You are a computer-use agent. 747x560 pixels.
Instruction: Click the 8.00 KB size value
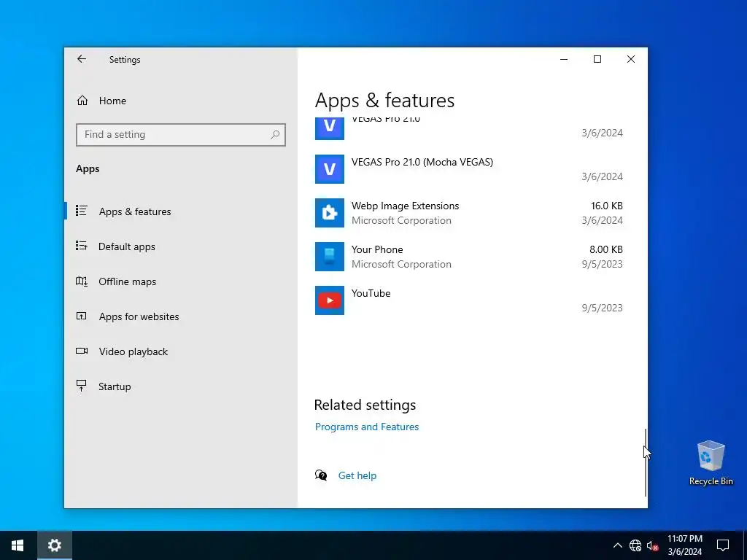[x=606, y=249]
